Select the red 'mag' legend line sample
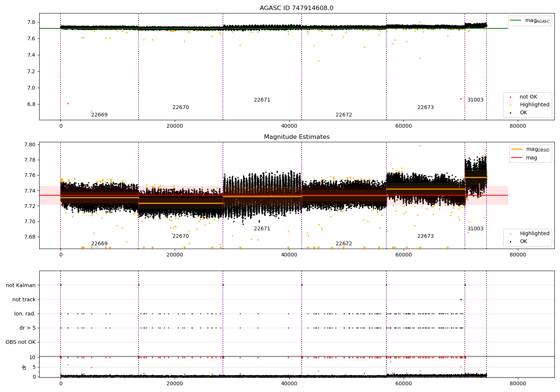 pyautogui.click(x=517, y=158)
